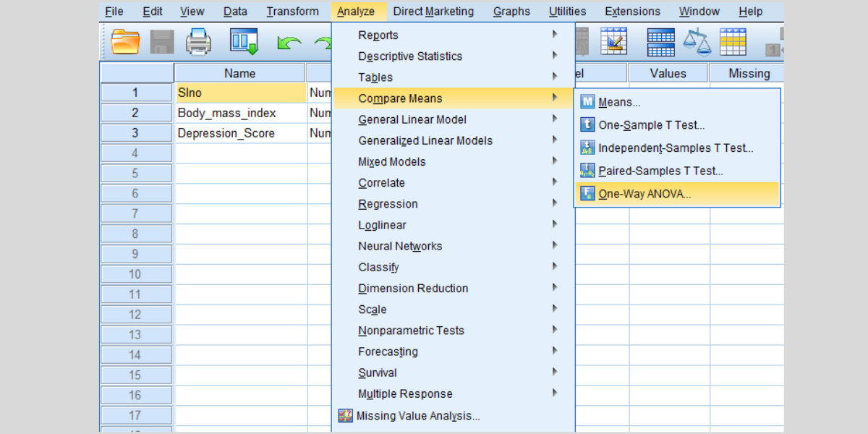
Task: Open the Forecasting submenu
Action: (x=454, y=352)
